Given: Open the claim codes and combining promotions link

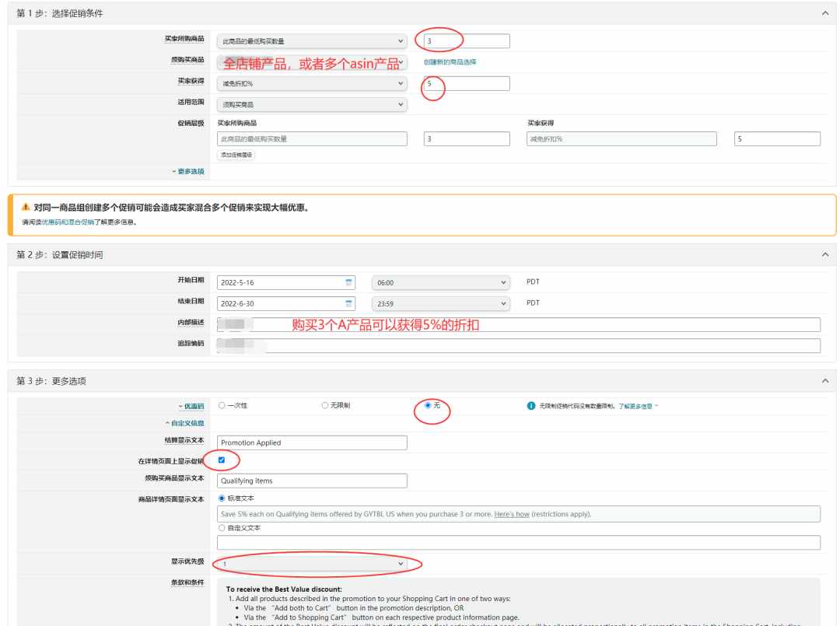Looking at the screenshot, I should (68, 222).
